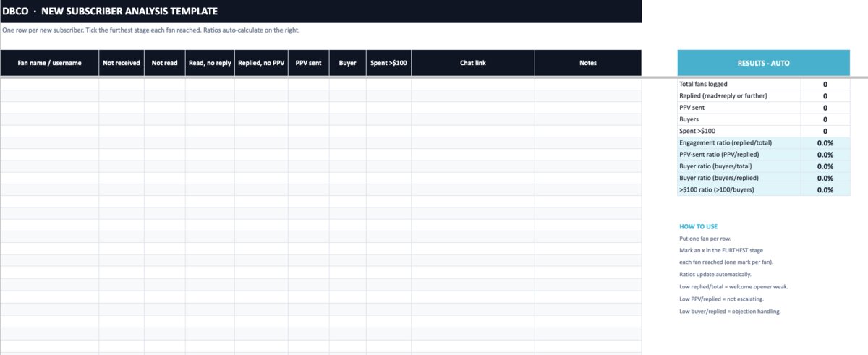Click the first empty Notes cell
The width and height of the screenshot is (868, 355).
pyautogui.click(x=588, y=84)
